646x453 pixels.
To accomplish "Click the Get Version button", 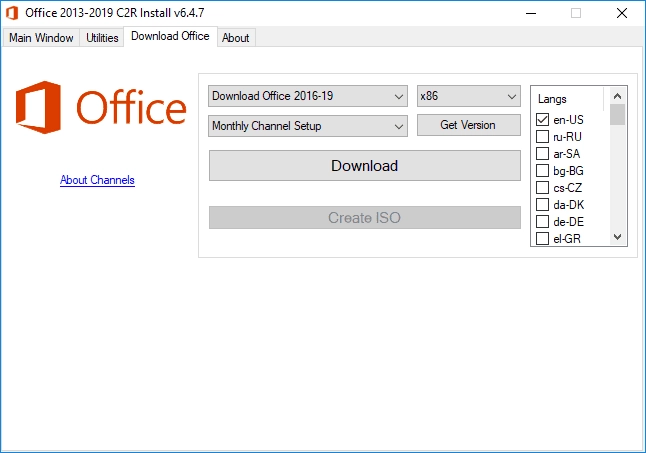I will (468, 125).
